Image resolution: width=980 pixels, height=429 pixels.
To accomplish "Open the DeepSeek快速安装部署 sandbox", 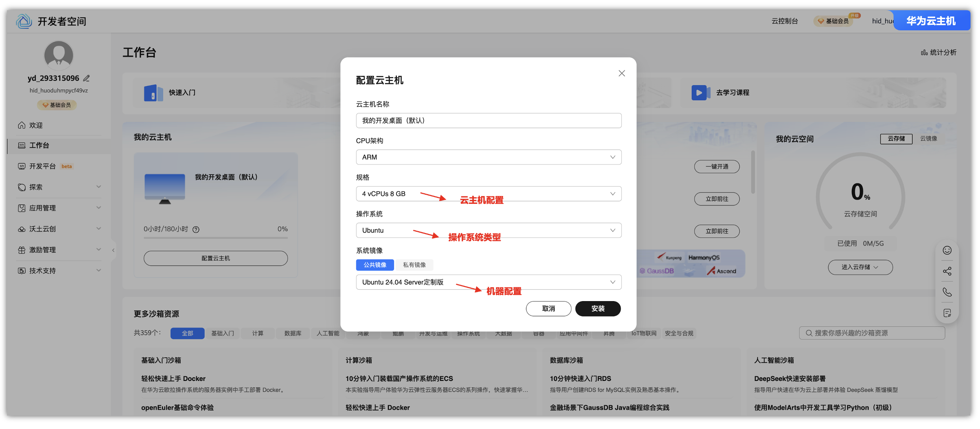I will (x=790, y=379).
